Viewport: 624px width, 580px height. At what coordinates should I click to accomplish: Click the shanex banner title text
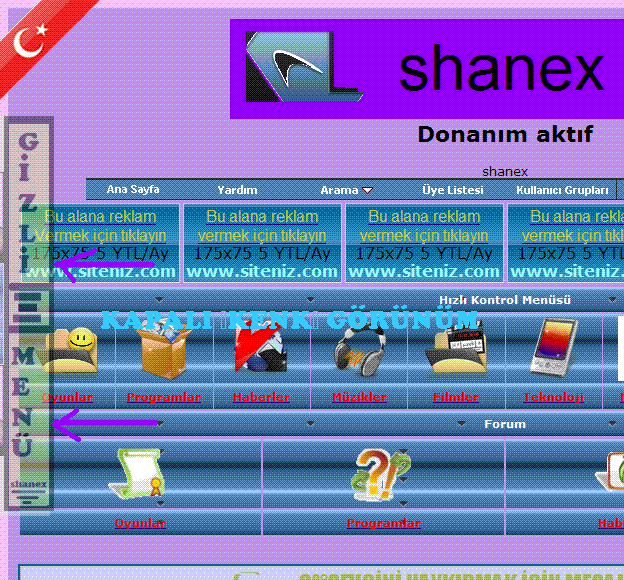pyautogui.click(x=501, y=68)
